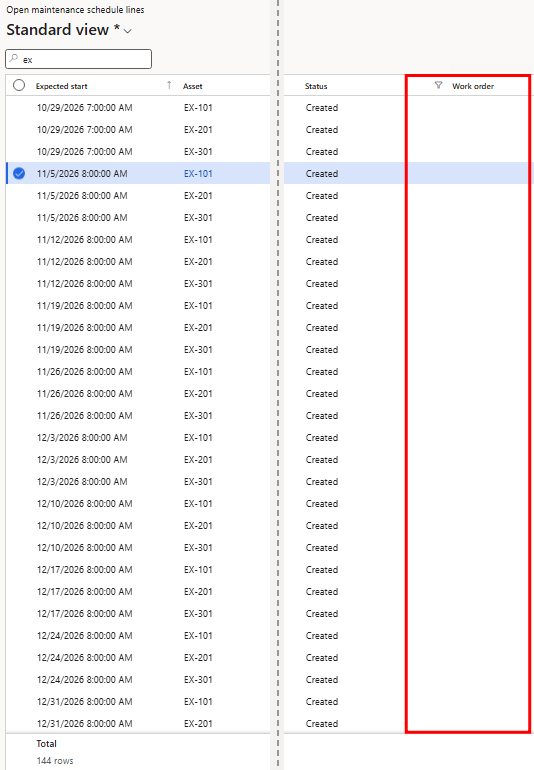
Task: Select the 11/19/2026 date for EX-101
Action: coord(84,305)
